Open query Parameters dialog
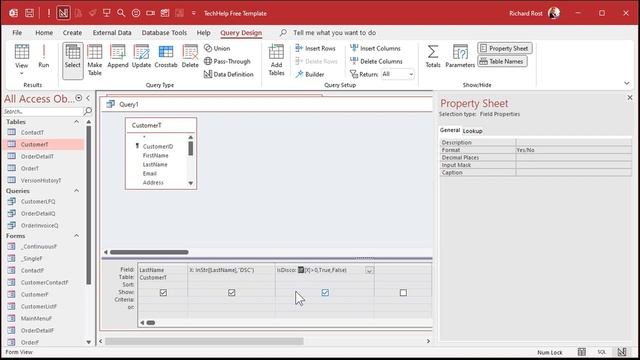 [460, 56]
